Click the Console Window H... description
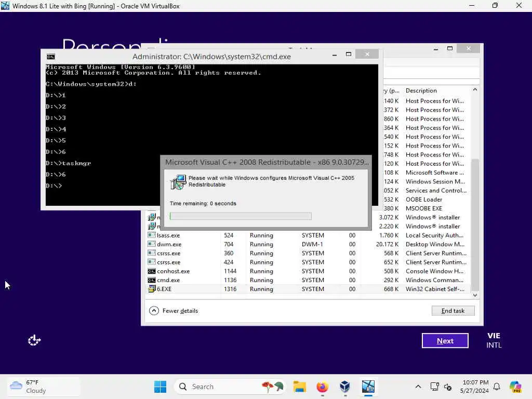 click(x=434, y=271)
